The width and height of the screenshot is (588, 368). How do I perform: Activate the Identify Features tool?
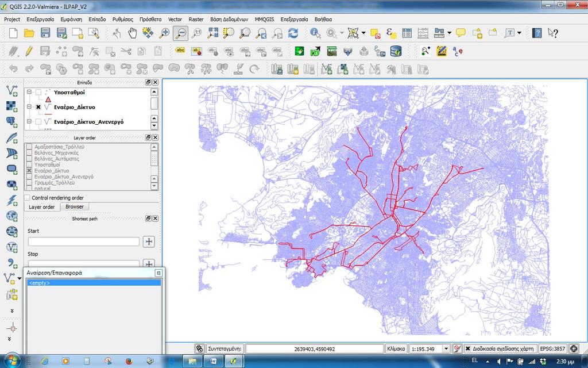click(315, 33)
